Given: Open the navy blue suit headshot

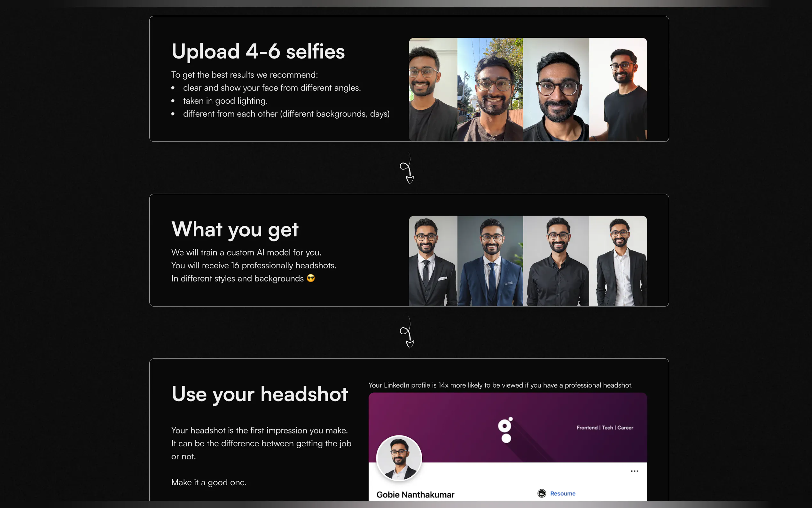Looking at the screenshot, I should (x=490, y=261).
